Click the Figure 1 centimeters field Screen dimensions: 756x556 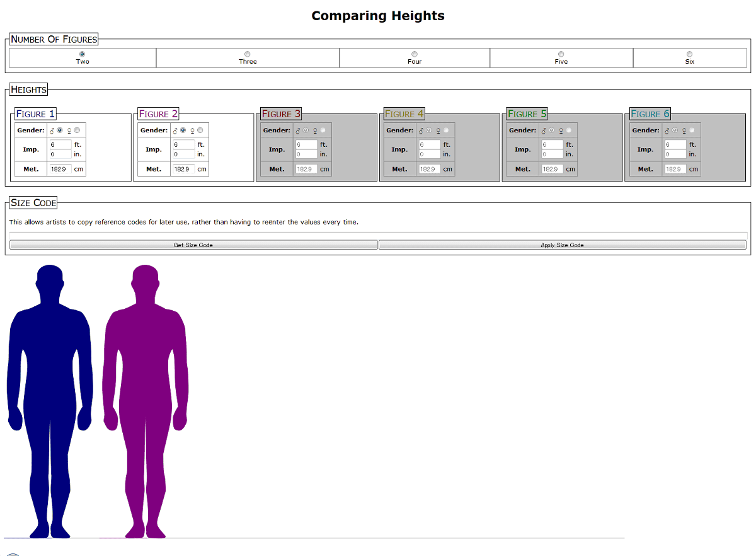coord(60,169)
